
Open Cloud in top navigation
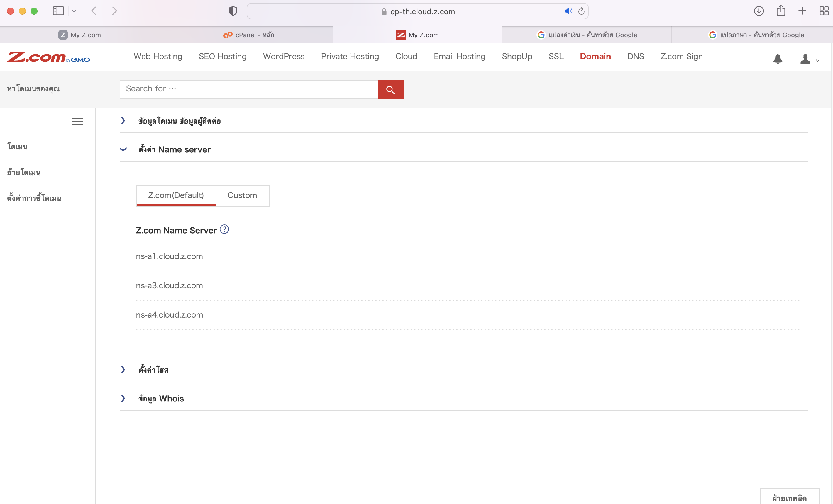point(406,57)
